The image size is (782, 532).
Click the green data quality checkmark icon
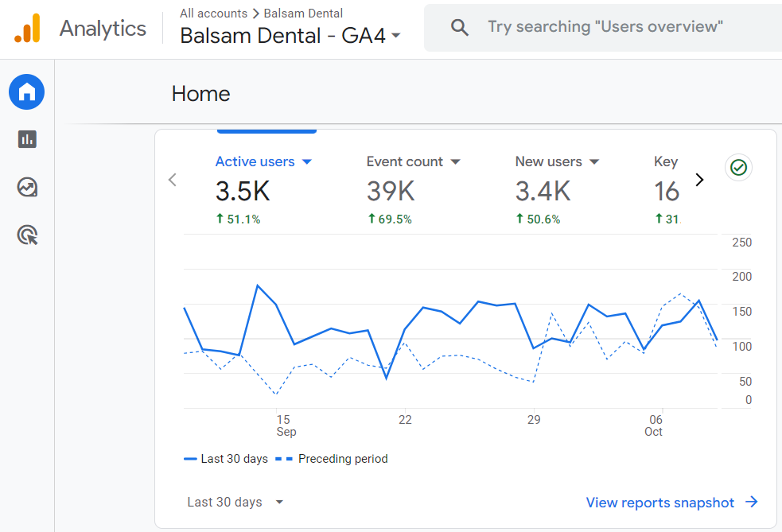click(x=738, y=168)
